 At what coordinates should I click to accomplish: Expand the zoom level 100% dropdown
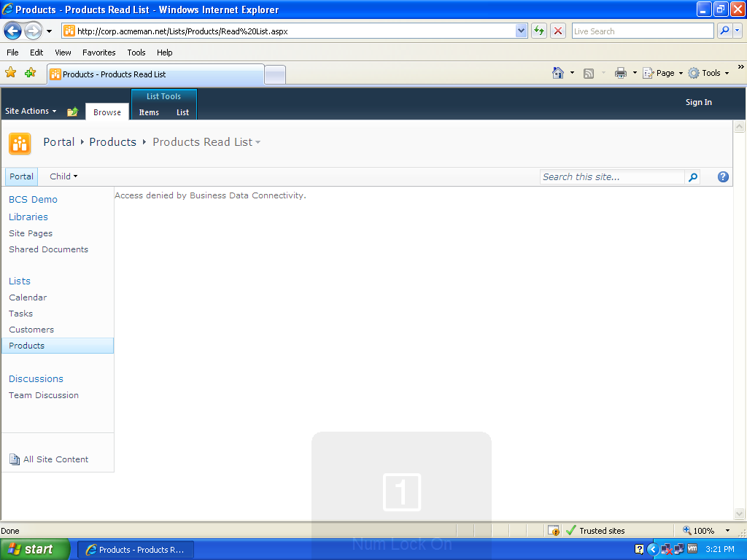[x=727, y=531]
